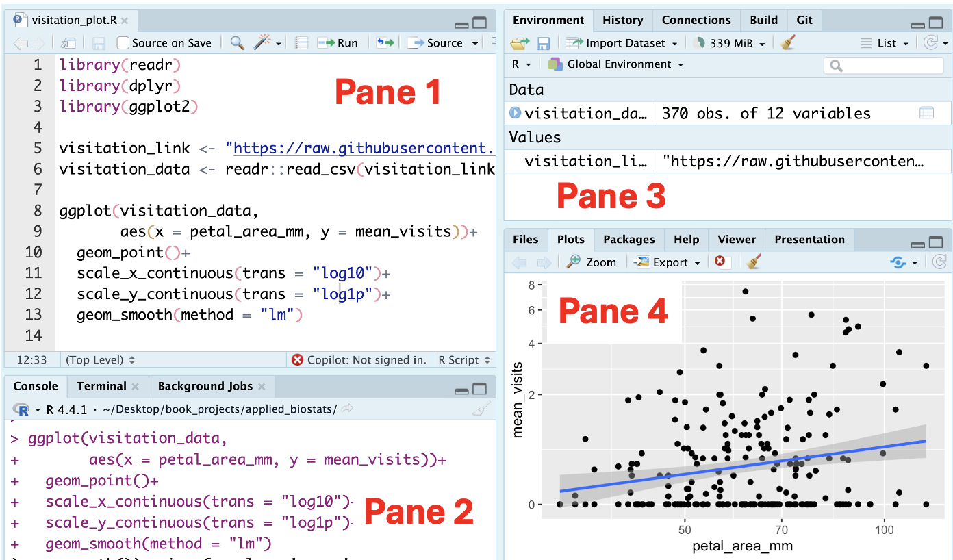Select the Console tab
Image resolution: width=953 pixels, height=560 pixels.
click(36, 386)
